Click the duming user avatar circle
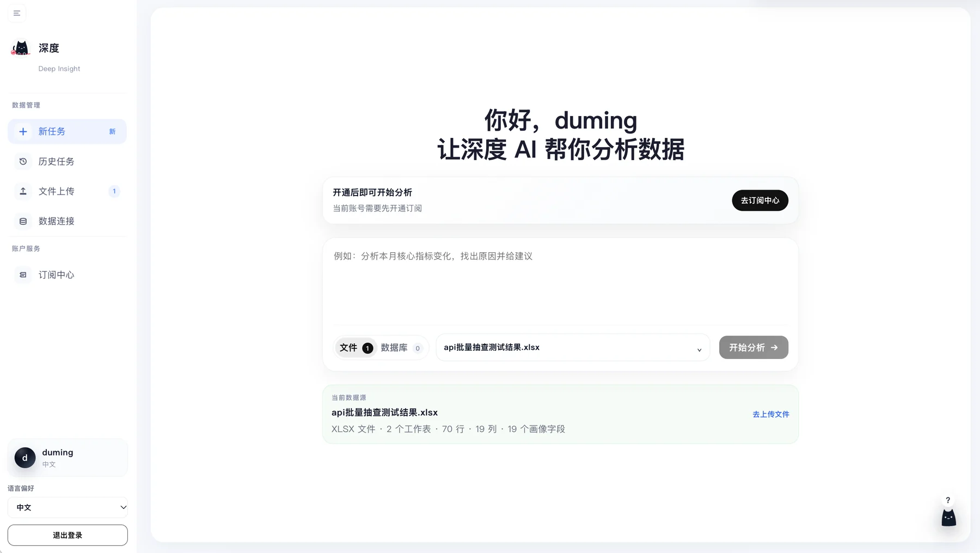 pyautogui.click(x=25, y=458)
